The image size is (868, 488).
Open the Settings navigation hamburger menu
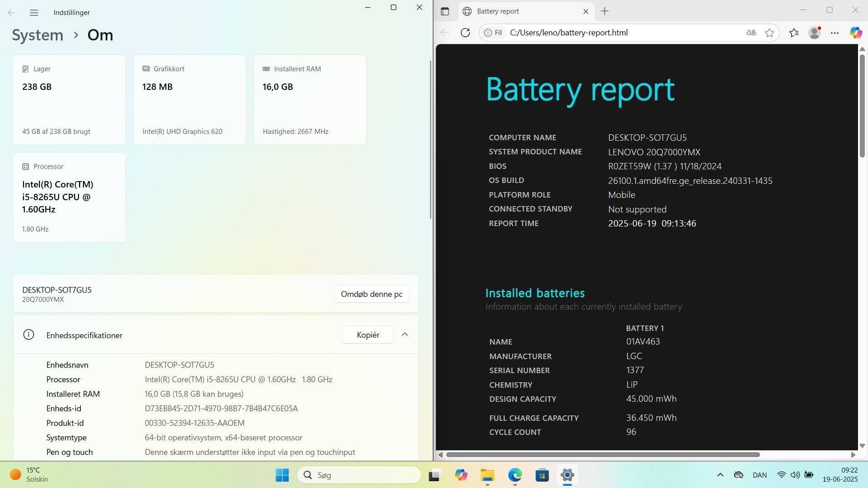(34, 13)
